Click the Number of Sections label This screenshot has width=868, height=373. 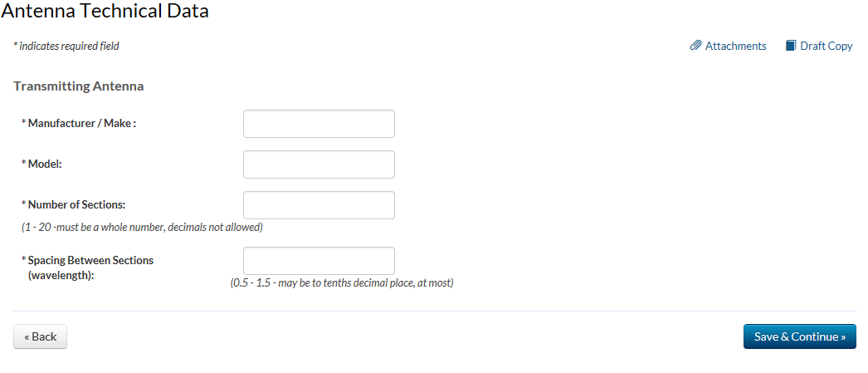tap(76, 204)
